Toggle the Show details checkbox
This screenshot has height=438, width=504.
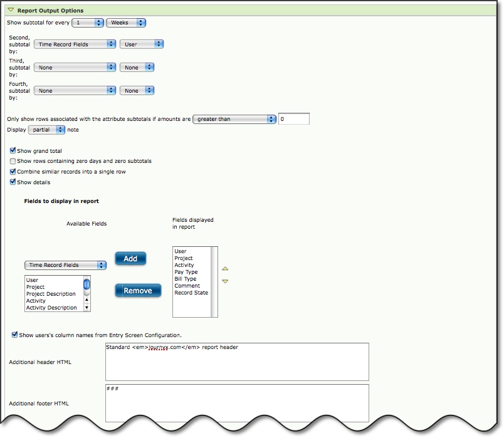13,182
